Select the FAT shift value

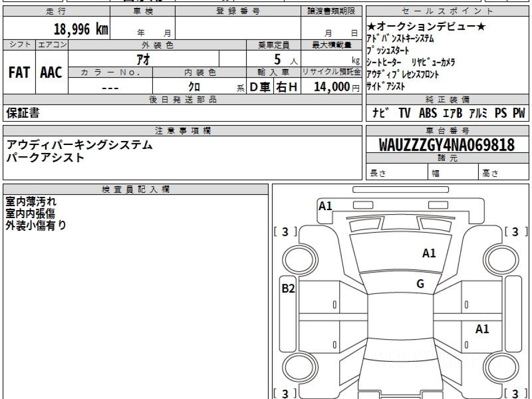point(19,73)
